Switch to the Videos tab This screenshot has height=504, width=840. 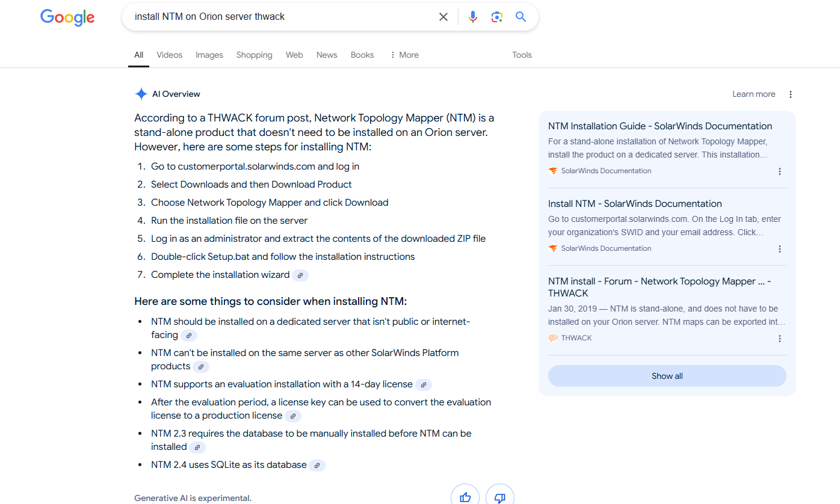[169, 55]
